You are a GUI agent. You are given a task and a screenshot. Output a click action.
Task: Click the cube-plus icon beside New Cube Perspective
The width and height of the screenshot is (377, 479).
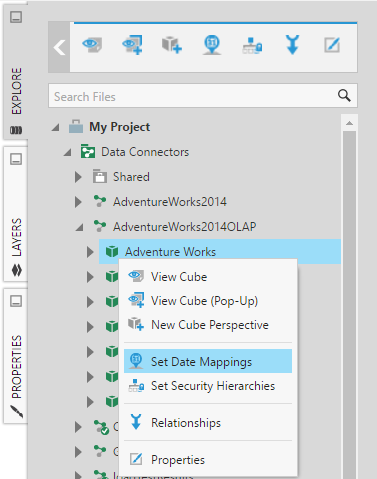(x=136, y=324)
